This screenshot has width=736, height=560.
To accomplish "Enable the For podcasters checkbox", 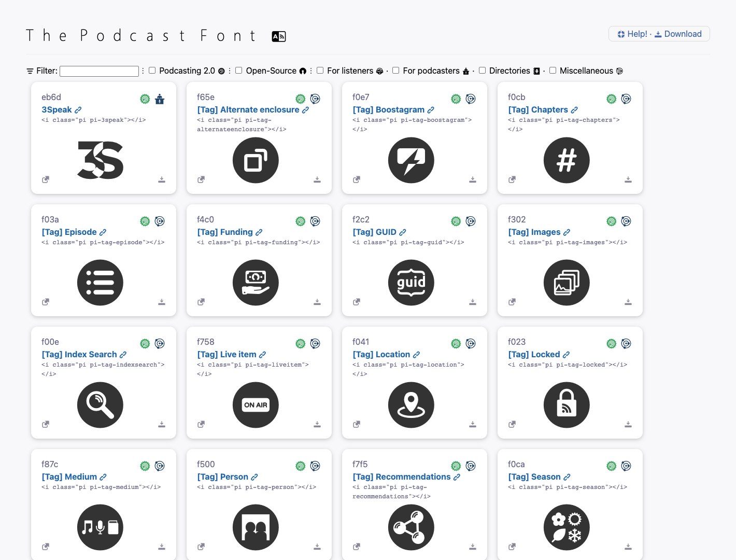I will click(395, 70).
